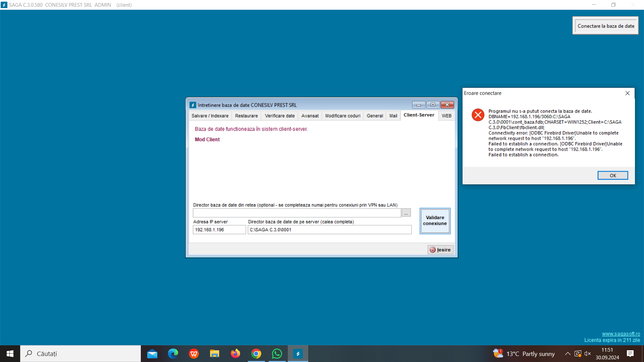Open the WEB tab

coord(446,116)
